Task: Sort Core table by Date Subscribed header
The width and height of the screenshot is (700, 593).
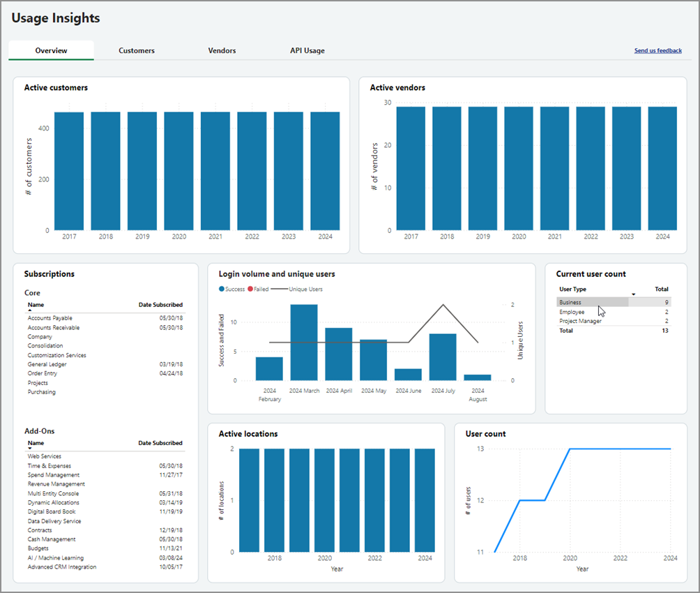Action: coord(160,305)
